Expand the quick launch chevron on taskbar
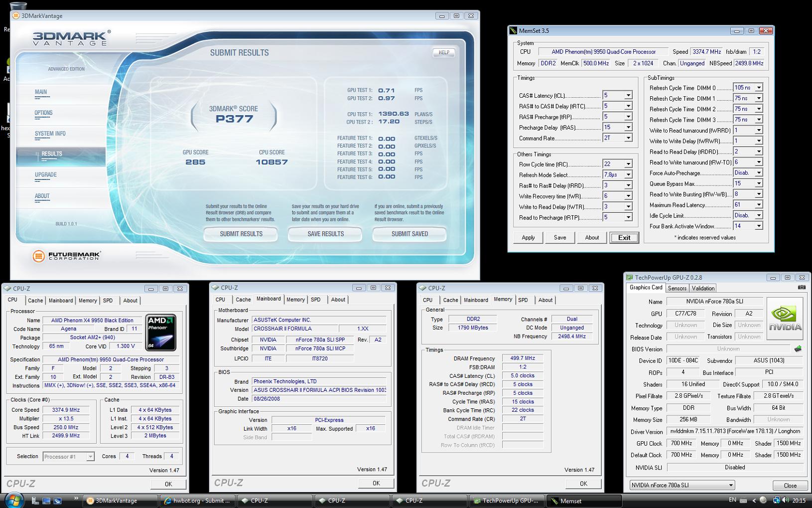The image size is (812, 508). coord(76,498)
